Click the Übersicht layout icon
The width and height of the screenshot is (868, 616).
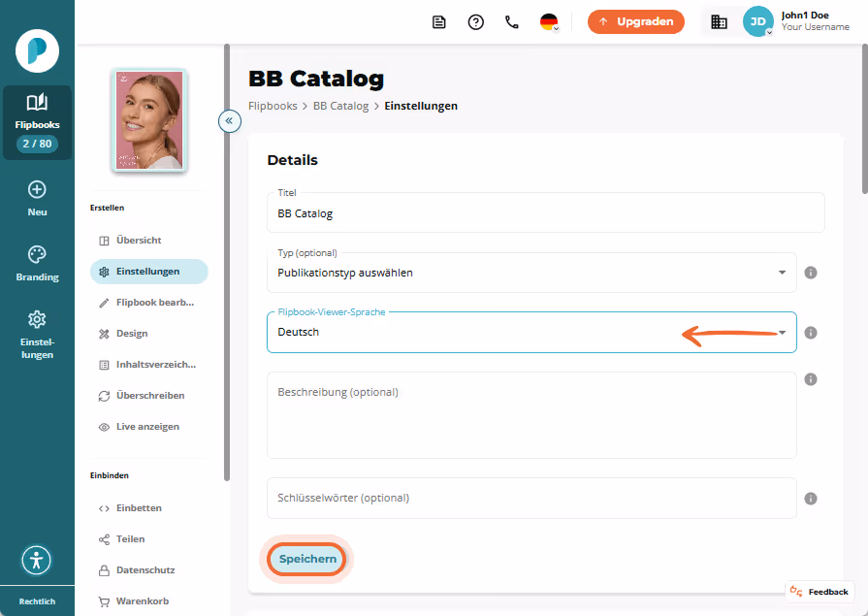click(x=104, y=241)
